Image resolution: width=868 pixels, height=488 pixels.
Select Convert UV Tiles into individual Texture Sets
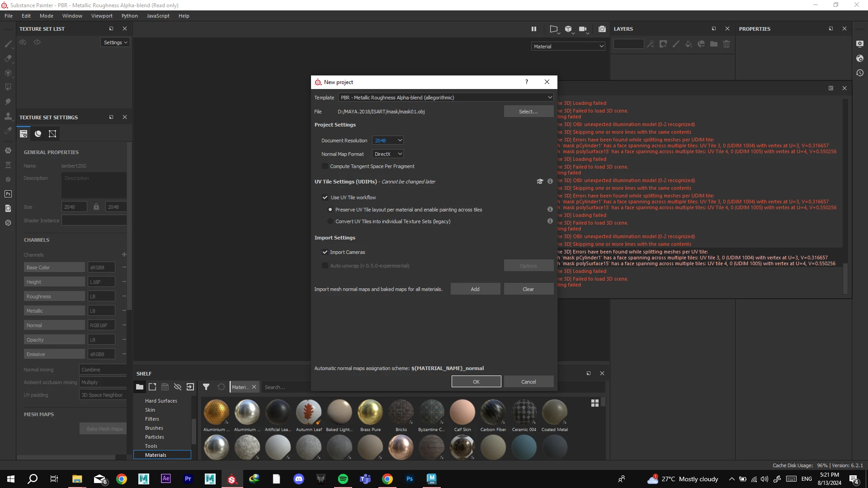tap(330, 221)
